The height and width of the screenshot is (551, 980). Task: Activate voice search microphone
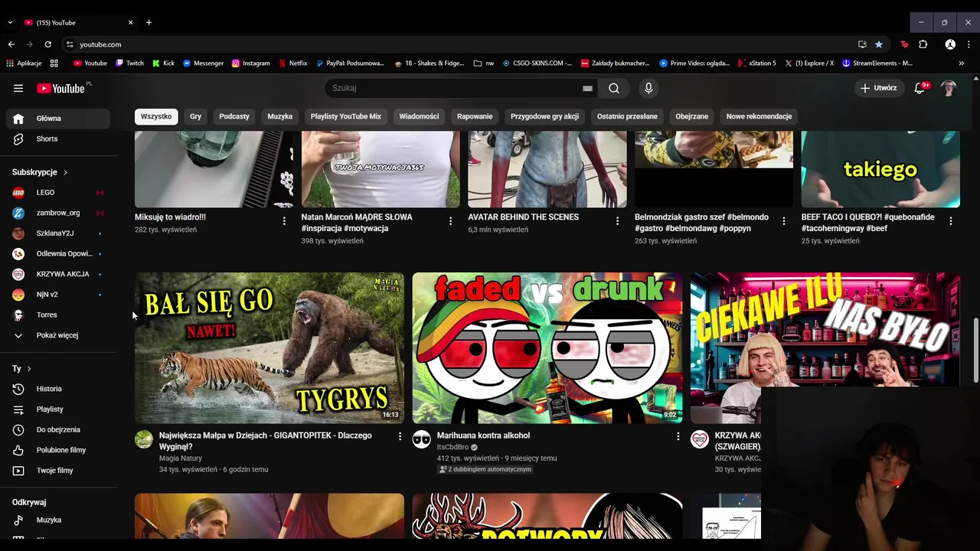tap(648, 88)
